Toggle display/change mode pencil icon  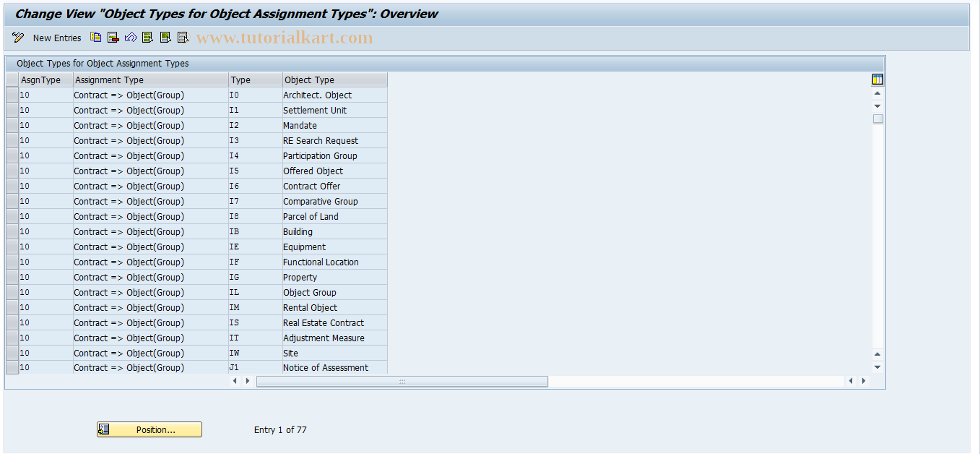18,38
